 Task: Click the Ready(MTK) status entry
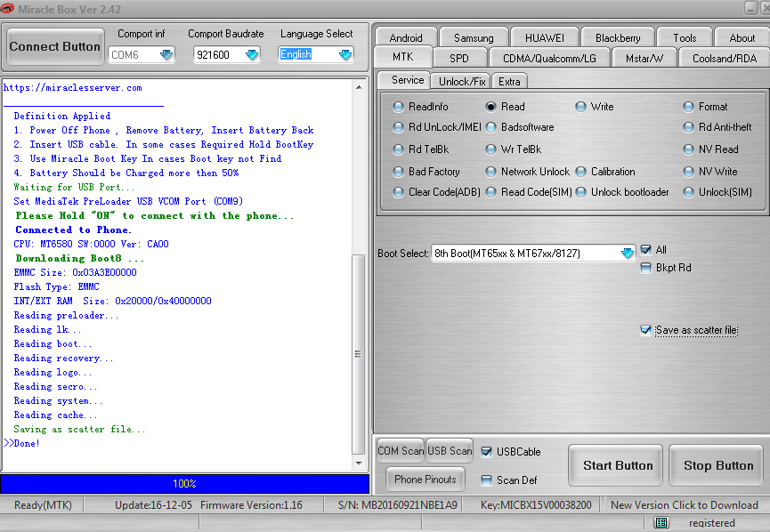point(43,505)
